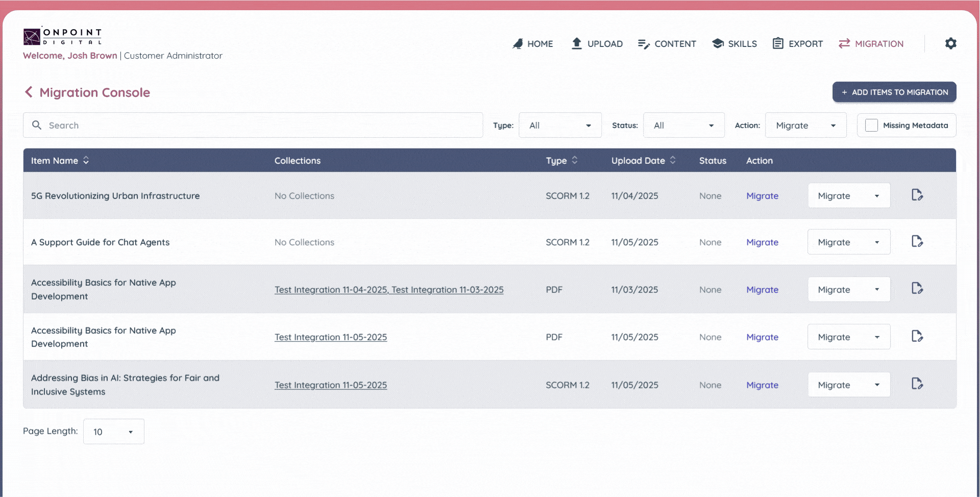This screenshot has width=980, height=497.
Task: Click Add Items to Migration button
Action: [x=894, y=92]
